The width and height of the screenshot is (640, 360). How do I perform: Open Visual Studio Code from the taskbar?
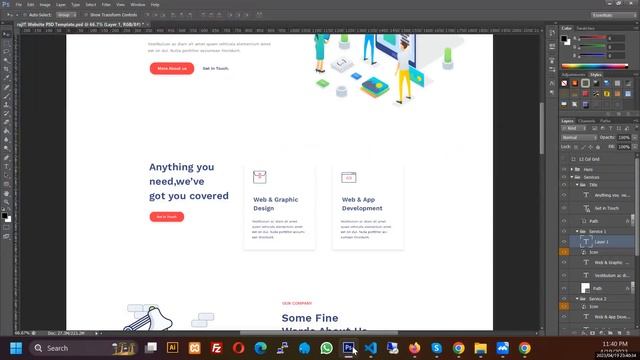coord(371,348)
